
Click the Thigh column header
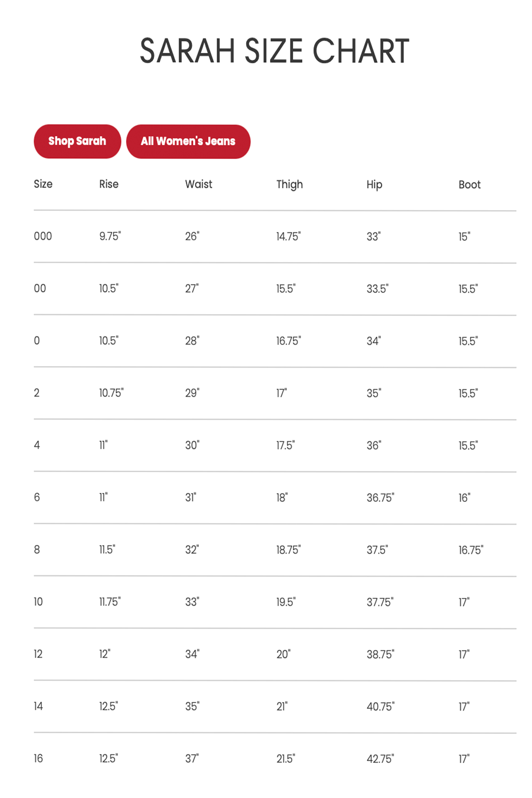click(289, 184)
